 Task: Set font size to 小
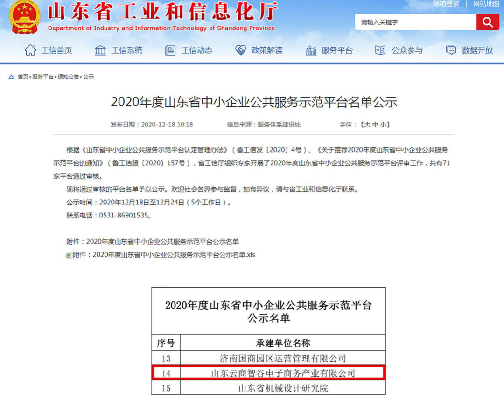pyautogui.click(x=384, y=125)
